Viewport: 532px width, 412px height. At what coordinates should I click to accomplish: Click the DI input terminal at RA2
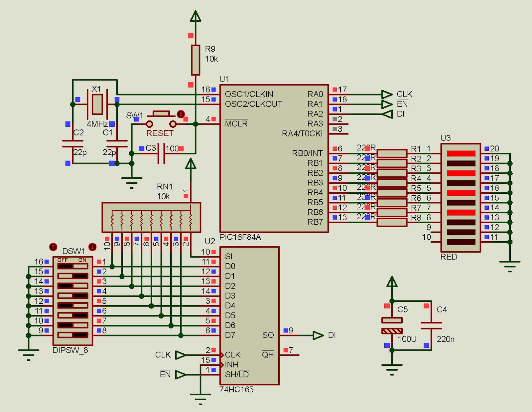point(387,114)
